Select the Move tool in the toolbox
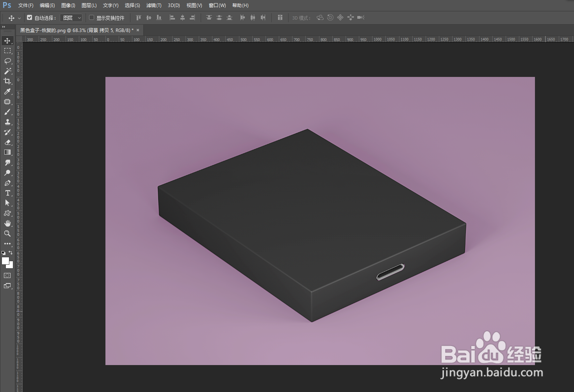The width and height of the screenshot is (574, 392). (7, 41)
